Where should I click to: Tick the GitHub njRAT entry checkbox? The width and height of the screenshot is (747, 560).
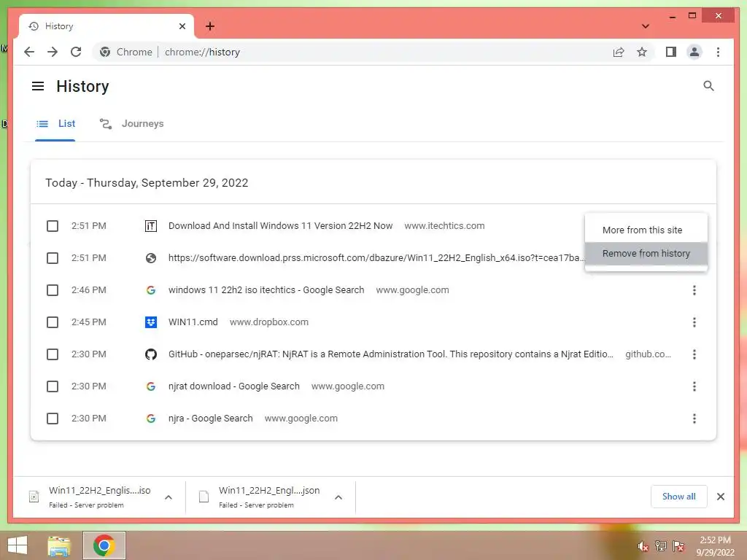[53, 354]
